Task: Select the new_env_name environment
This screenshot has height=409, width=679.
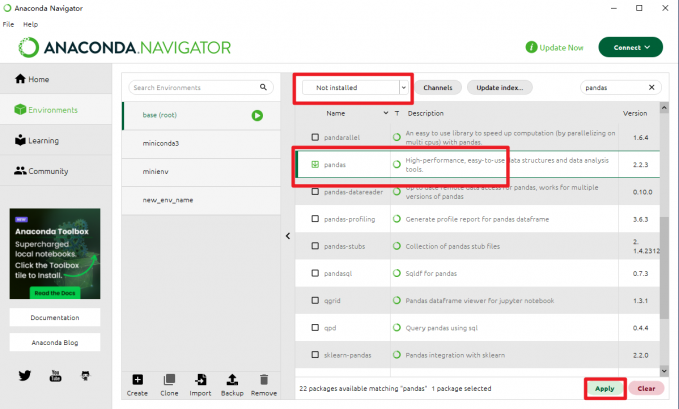Action: 201,200
